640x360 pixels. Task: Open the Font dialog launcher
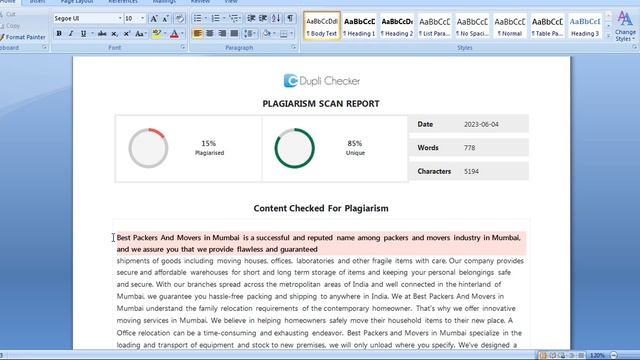[x=182, y=47]
